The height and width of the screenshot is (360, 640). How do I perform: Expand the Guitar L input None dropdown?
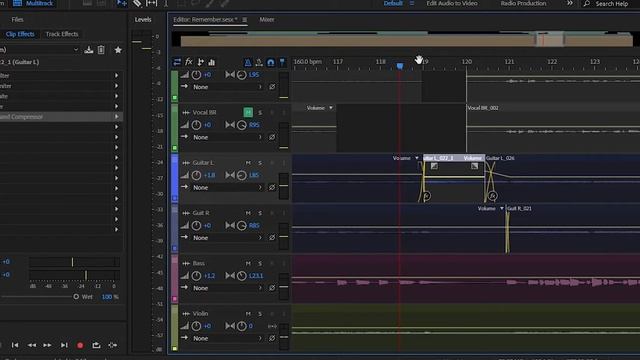click(227, 187)
